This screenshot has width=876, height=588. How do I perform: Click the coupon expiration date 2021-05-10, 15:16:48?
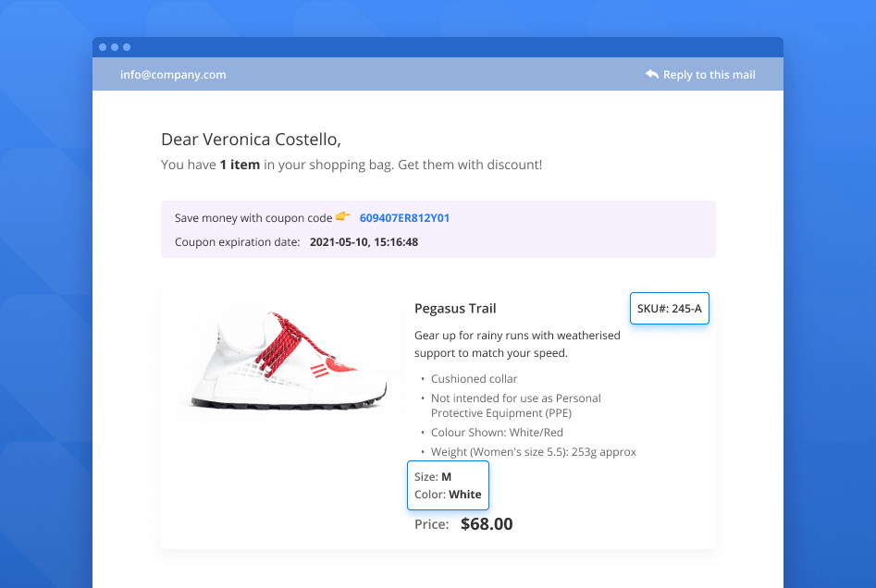[364, 242]
